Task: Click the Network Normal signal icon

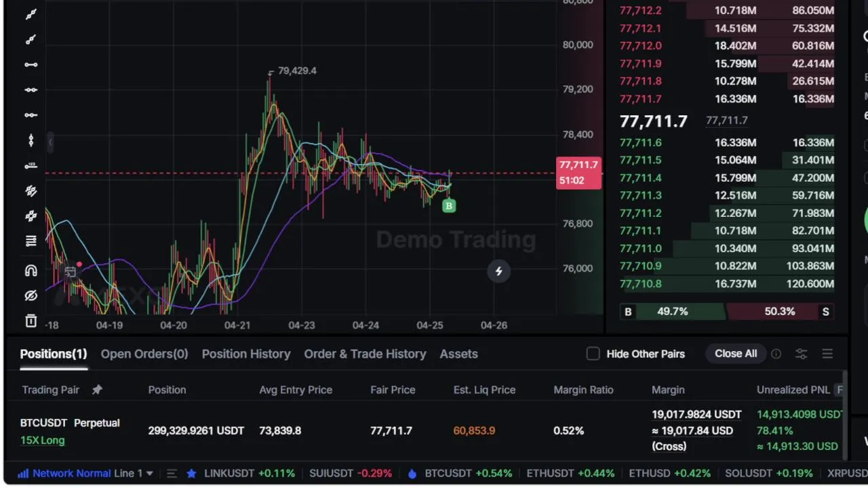Action: (x=23, y=474)
